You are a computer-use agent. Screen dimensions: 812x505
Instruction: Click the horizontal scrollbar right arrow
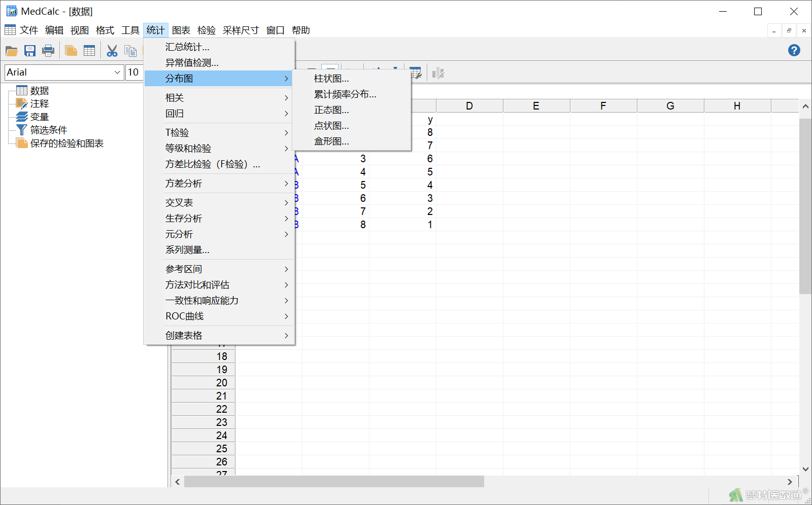pyautogui.click(x=789, y=482)
